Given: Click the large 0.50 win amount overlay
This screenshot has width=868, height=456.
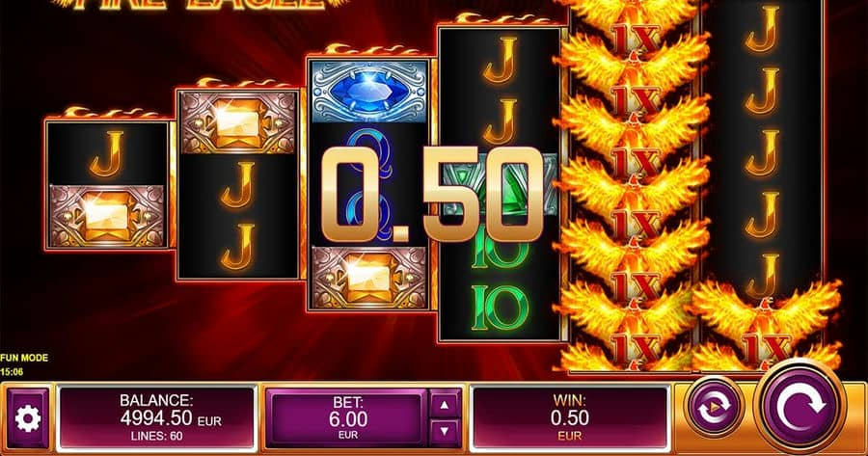Looking at the screenshot, I should (432, 195).
